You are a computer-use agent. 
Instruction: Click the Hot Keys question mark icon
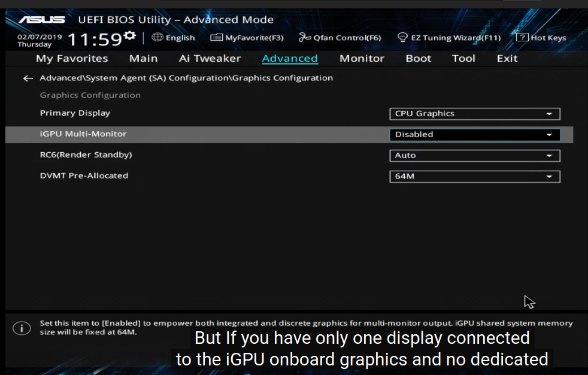tap(522, 38)
